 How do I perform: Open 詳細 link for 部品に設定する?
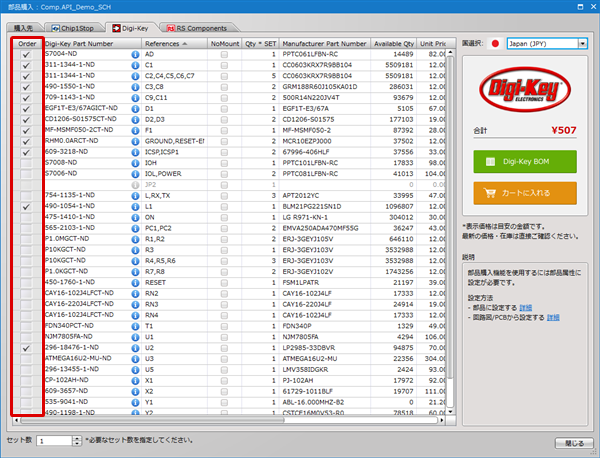525,308
